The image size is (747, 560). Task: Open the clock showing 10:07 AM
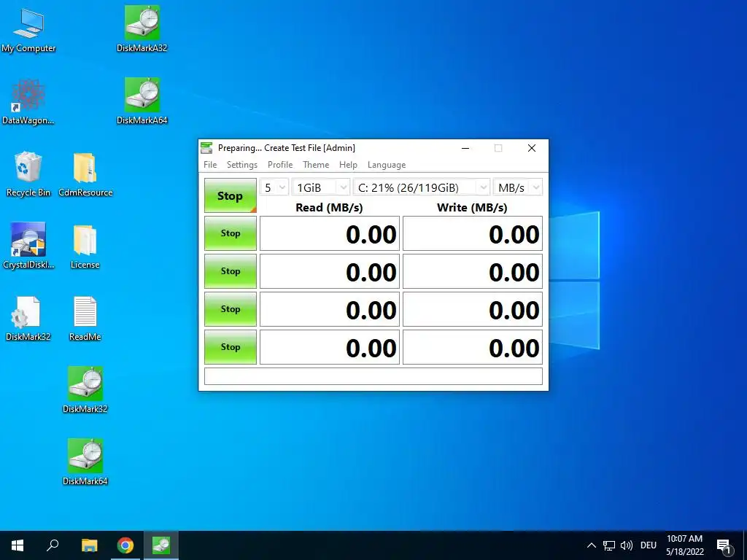tap(684, 545)
